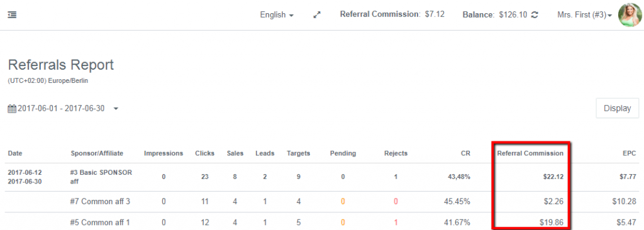Open Mrs. First (#3) account menu
Viewport: 644px width, 230px height.
pyautogui.click(x=584, y=15)
